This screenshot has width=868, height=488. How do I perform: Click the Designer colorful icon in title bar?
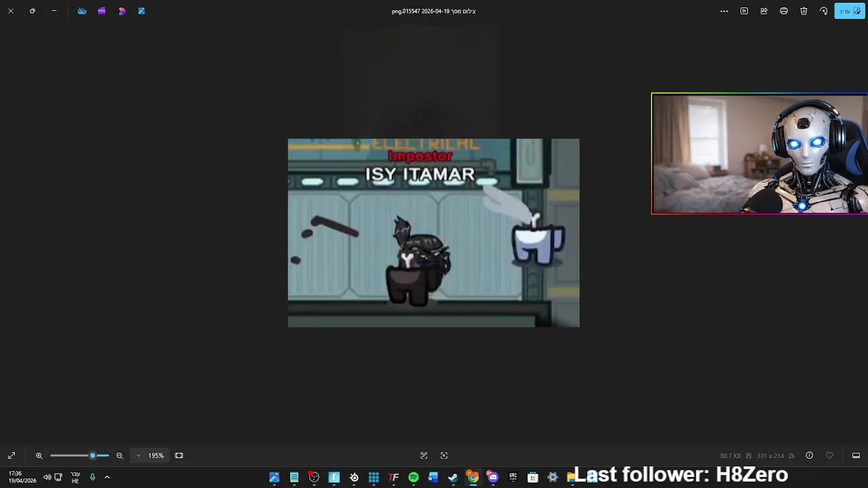[x=122, y=11]
